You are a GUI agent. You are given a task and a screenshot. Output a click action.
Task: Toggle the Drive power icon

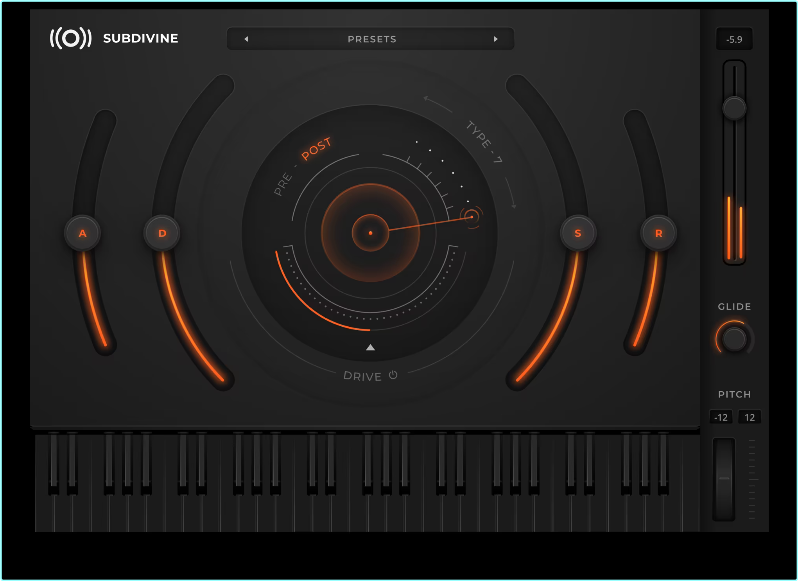pyautogui.click(x=393, y=375)
